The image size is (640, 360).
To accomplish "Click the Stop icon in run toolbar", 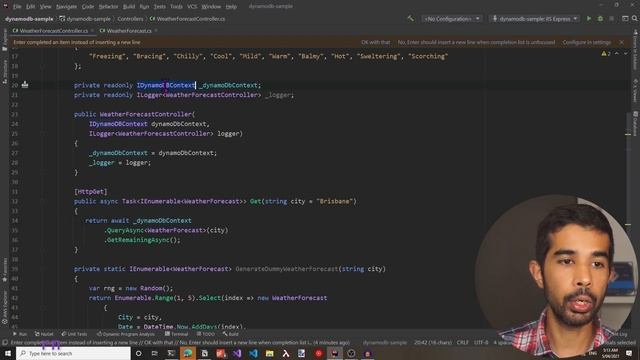I will [611, 18].
